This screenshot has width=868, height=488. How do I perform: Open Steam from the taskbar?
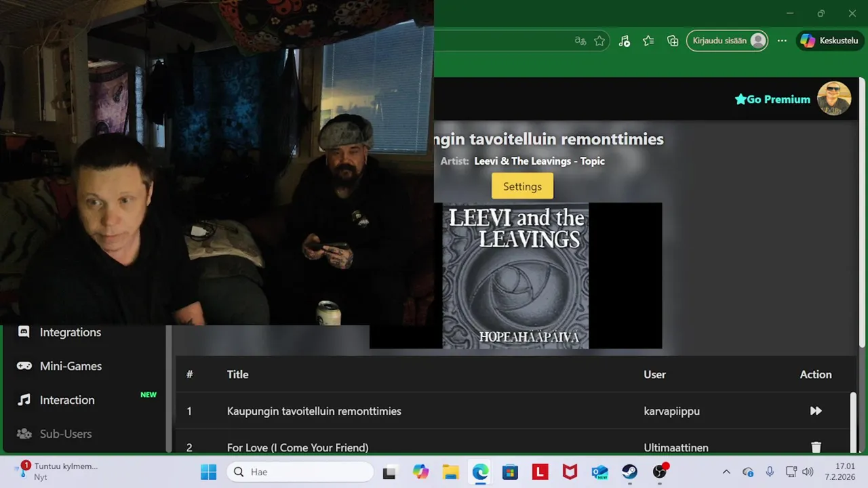point(629,472)
